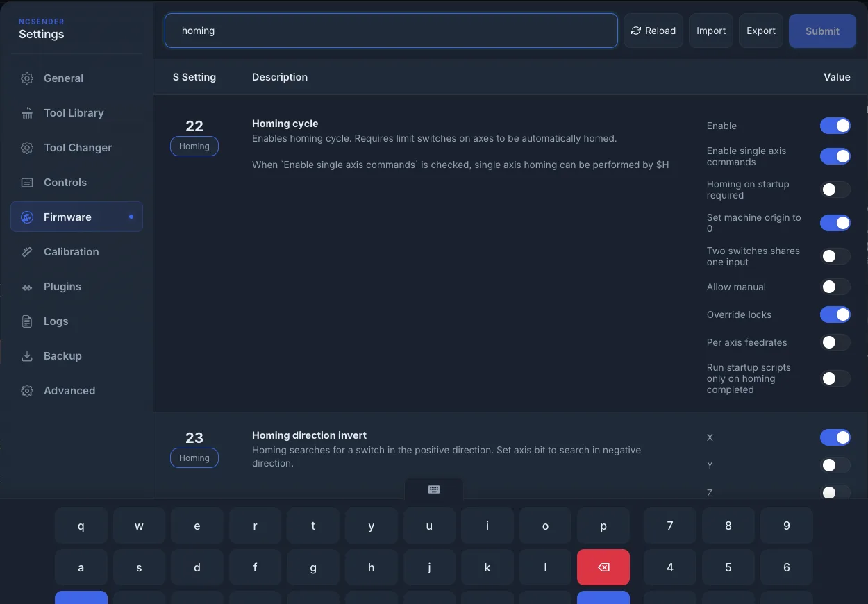Viewport: 868px width, 604px height.
Task: Switch to the Plugins section
Action: pyautogui.click(x=76, y=287)
